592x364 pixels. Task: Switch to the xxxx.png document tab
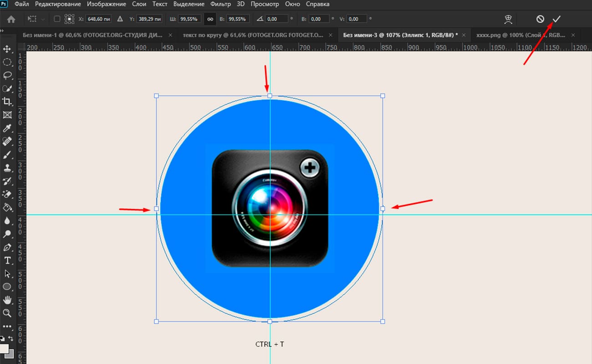[x=521, y=35]
